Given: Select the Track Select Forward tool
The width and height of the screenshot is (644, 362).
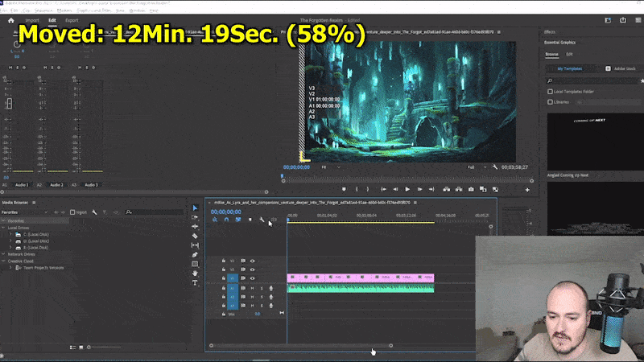Looking at the screenshot, I should 195,217.
